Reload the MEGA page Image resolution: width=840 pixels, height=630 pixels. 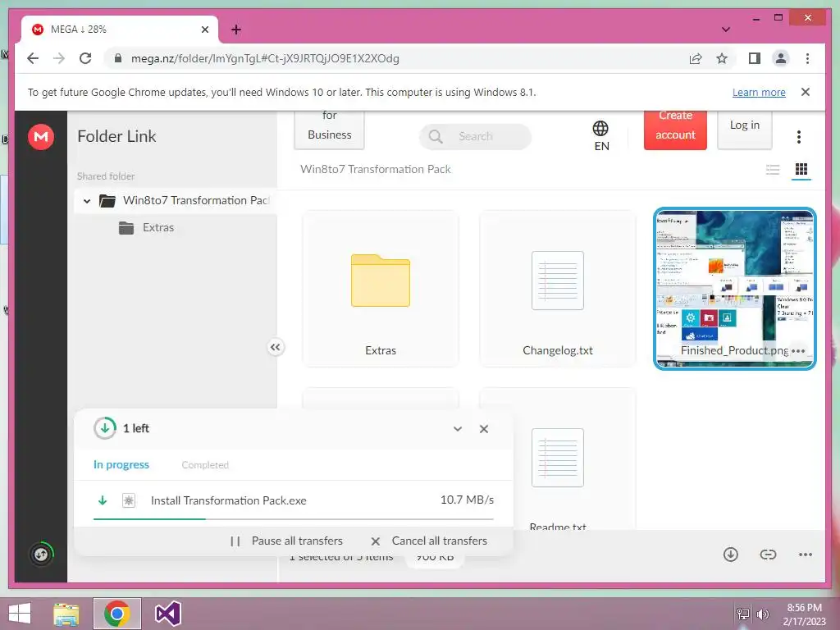(x=85, y=58)
